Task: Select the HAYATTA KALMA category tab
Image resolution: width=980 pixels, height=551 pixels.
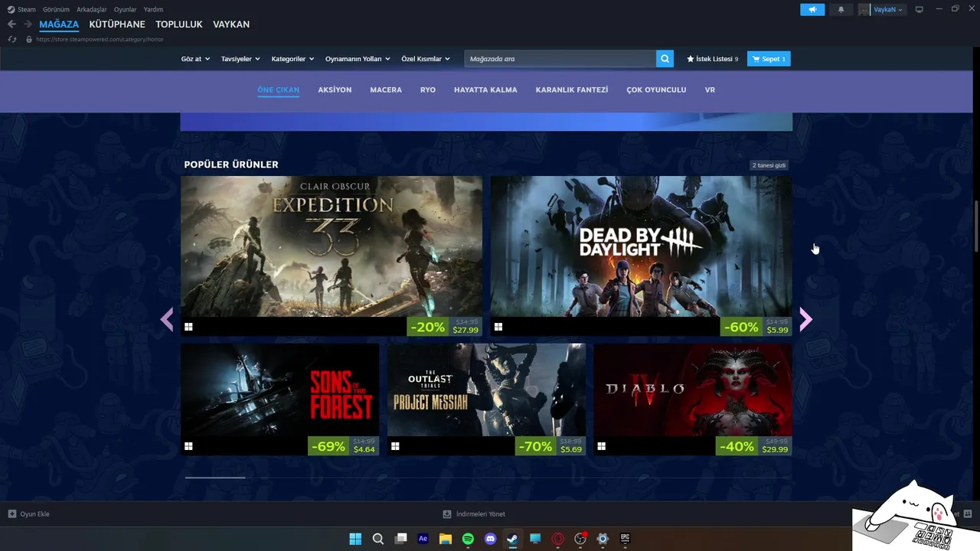Action: [485, 90]
